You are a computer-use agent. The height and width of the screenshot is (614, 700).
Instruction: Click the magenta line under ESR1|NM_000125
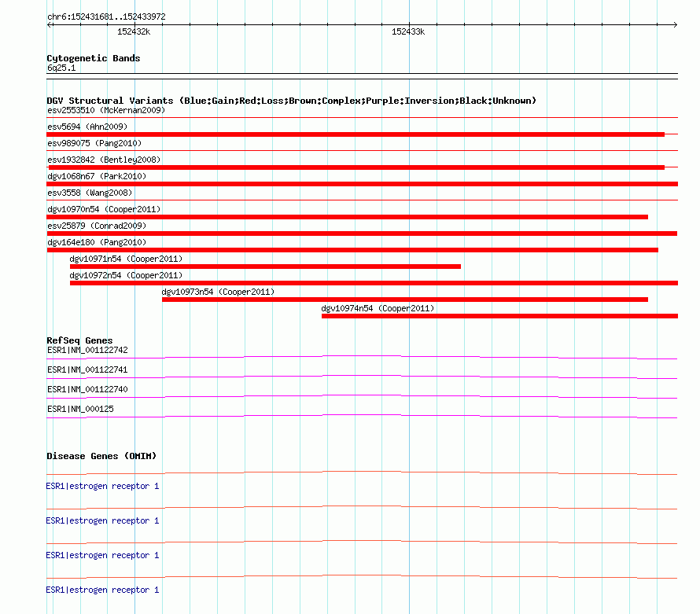(x=362, y=415)
